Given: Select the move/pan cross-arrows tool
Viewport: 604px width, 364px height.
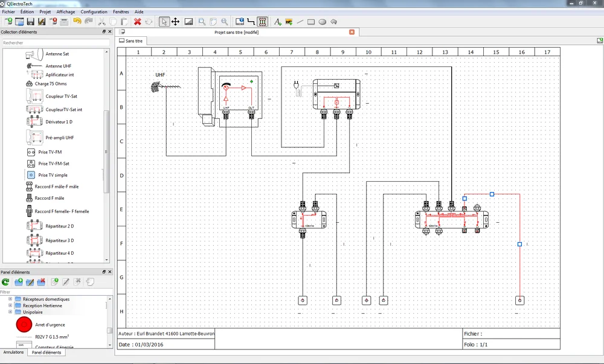Looking at the screenshot, I should pyautogui.click(x=175, y=22).
